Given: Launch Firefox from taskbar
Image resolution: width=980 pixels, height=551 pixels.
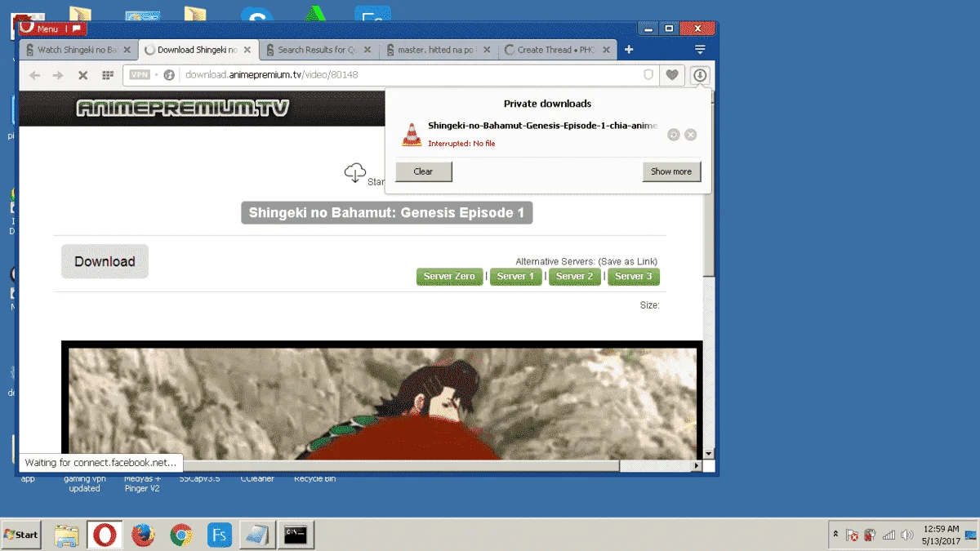Looking at the screenshot, I should (x=143, y=535).
